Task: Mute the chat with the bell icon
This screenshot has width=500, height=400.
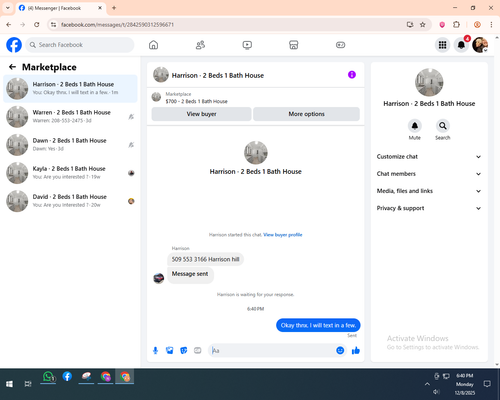Action: pyautogui.click(x=415, y=126)
